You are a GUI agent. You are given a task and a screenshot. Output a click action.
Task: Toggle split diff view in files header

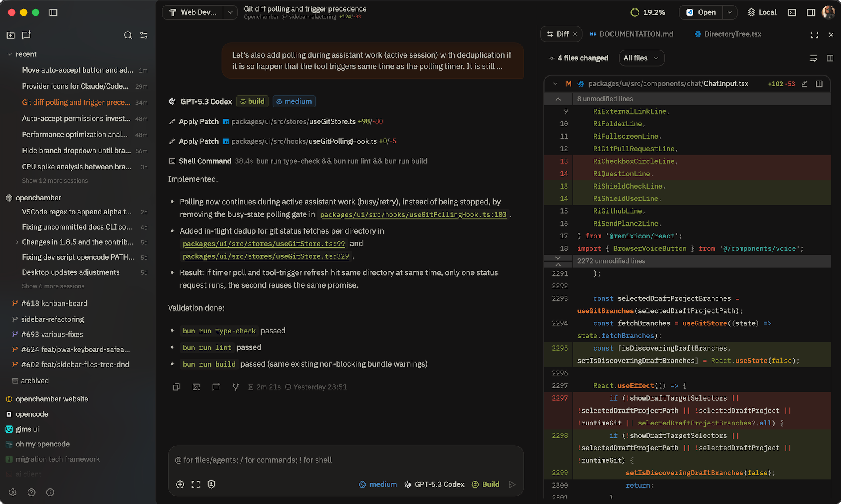pos(830,58)
